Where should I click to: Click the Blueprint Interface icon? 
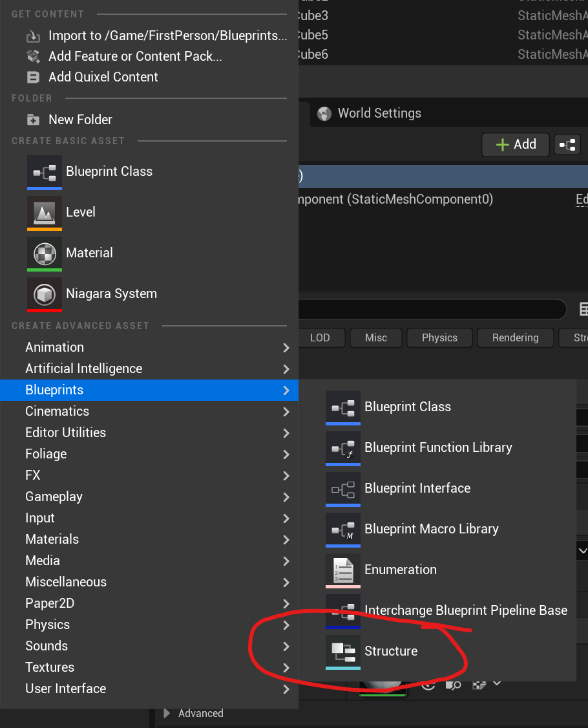tap(343, 489)
